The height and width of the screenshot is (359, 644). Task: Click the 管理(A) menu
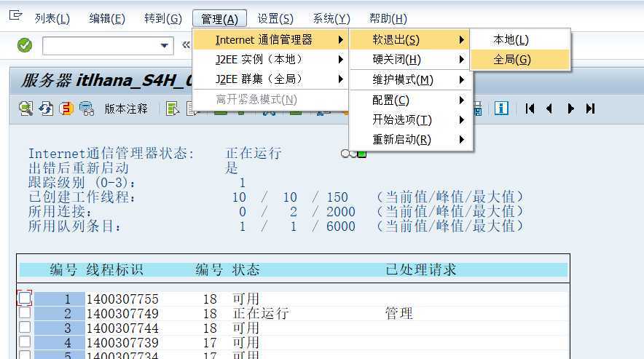click(220, 19)
